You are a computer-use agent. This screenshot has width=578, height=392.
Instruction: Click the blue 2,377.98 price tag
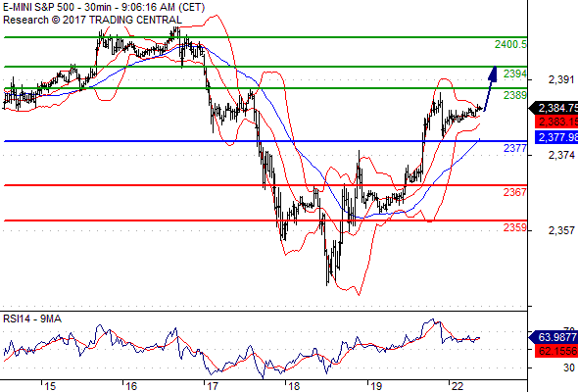pos(556,137)
